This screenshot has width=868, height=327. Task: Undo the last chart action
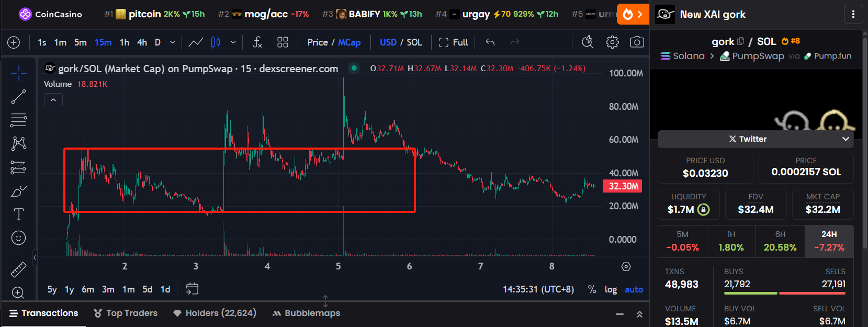tap(490, 42)
